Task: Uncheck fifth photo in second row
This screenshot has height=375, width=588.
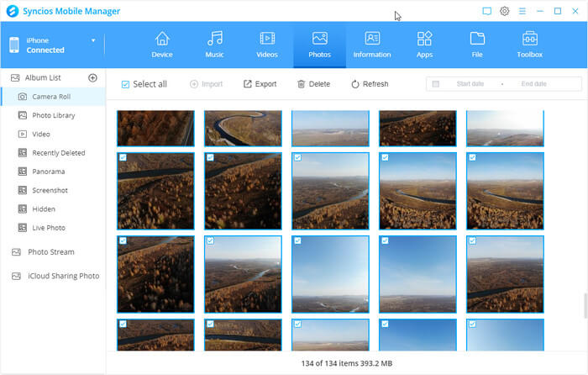Action: click(x=472, y=158)
